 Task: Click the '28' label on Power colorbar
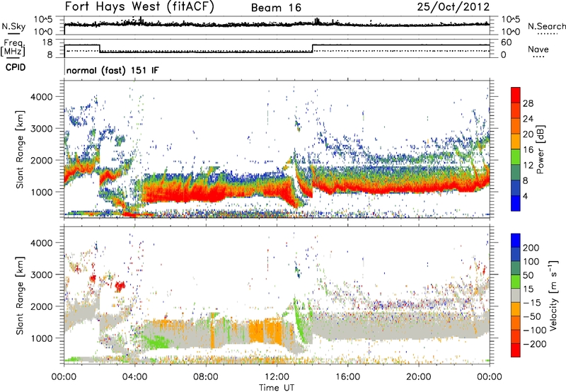(528, 103)
